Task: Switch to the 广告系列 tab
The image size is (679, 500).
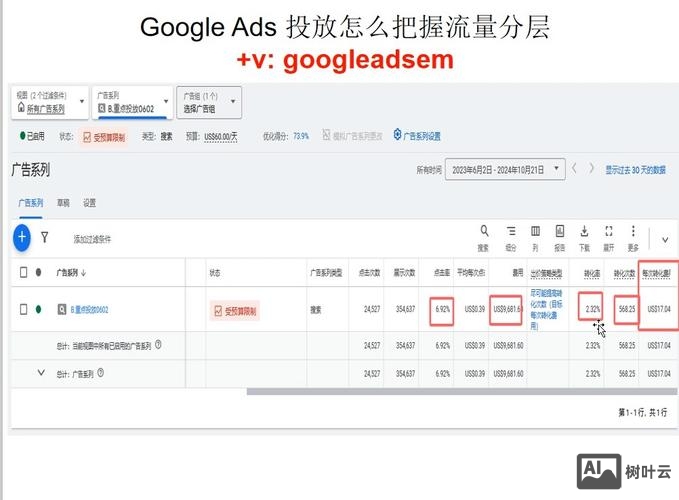Action: tap(30, 203)
